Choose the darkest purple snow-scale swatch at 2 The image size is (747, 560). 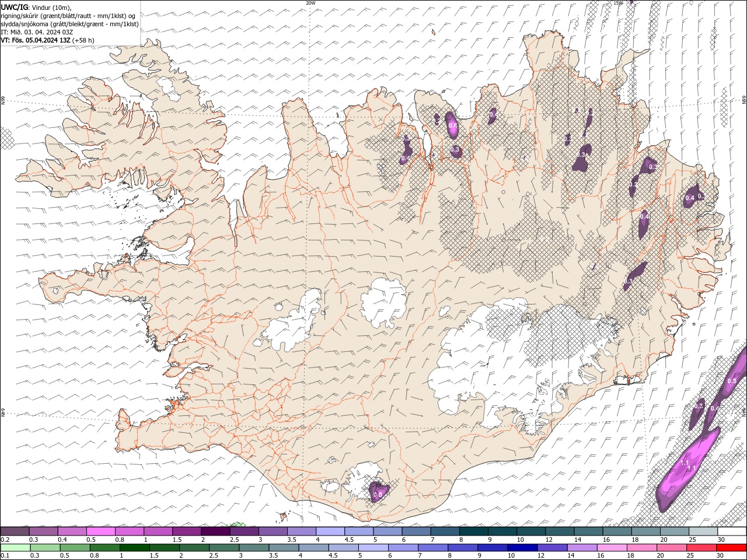tap(215, 531)
